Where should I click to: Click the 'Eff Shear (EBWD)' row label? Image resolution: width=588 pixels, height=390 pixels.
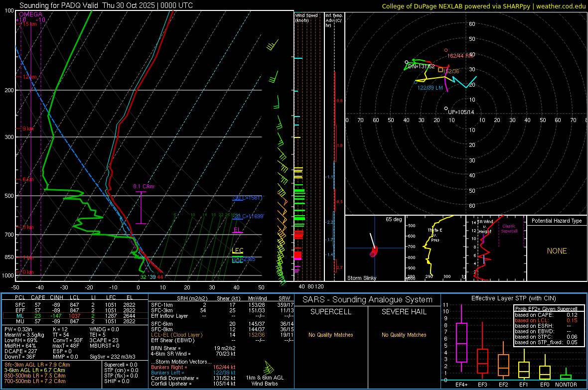tap(173, 341)
